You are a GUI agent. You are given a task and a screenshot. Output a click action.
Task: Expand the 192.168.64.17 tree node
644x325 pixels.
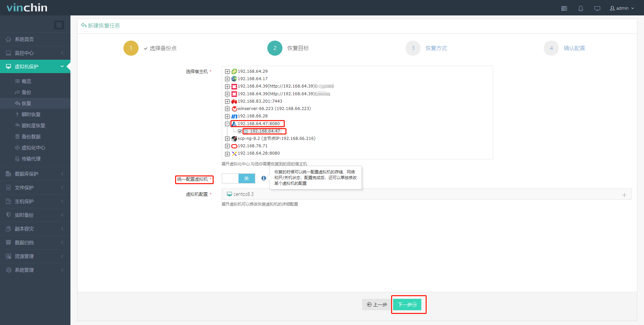tap(227, 79)
